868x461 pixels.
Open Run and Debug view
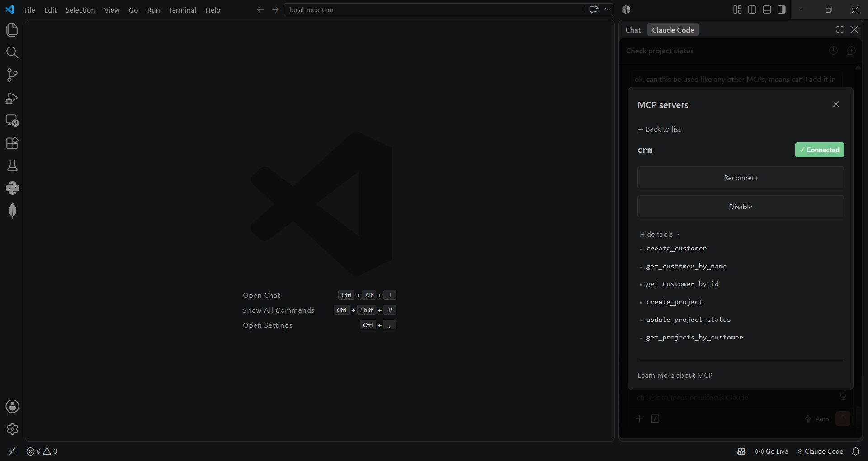(x=12, y=98)
